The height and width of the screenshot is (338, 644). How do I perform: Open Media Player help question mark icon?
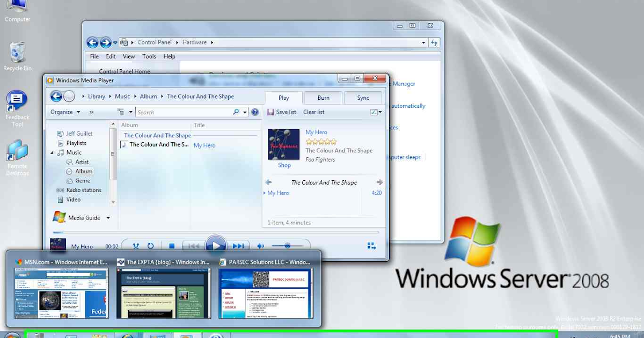pyautogui.click(x=255, y=112)
